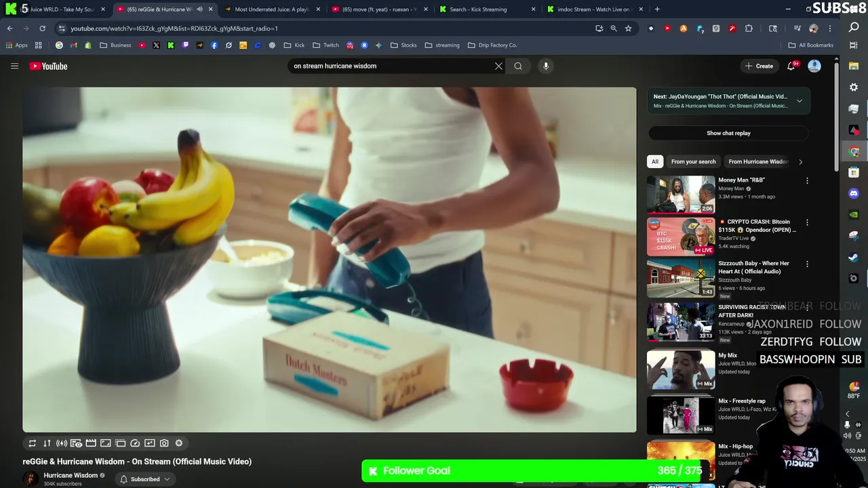The image size is (868, 488).
Task: Switch to Search - Kick Streaming tab
Action: [487, 9]
